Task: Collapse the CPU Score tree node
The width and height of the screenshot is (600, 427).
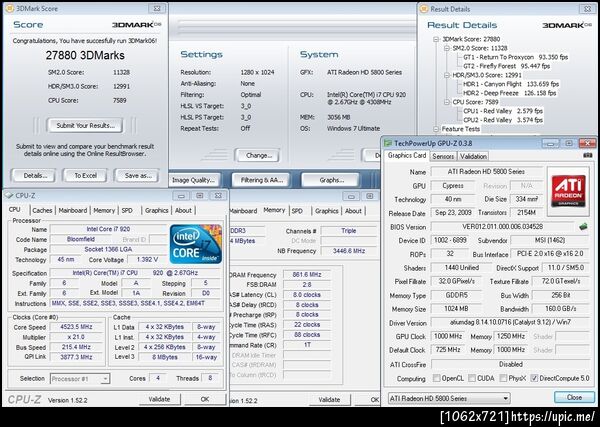Action: (447, 103)
